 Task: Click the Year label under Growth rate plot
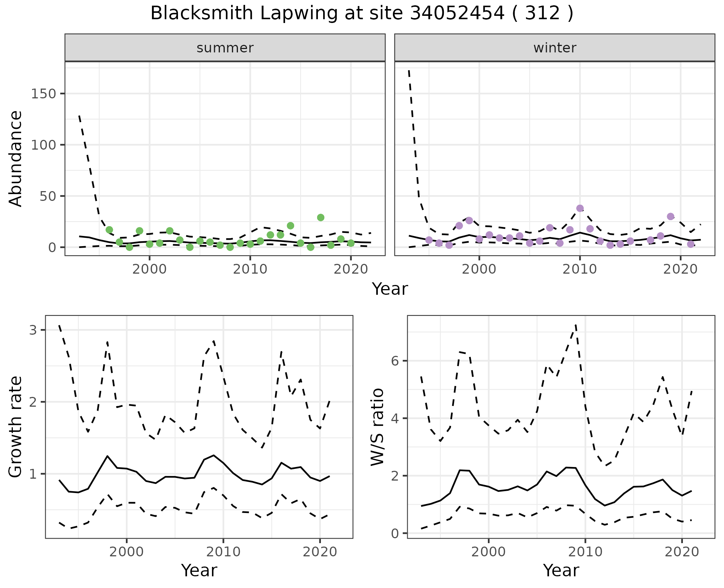[x=199, y=570]
